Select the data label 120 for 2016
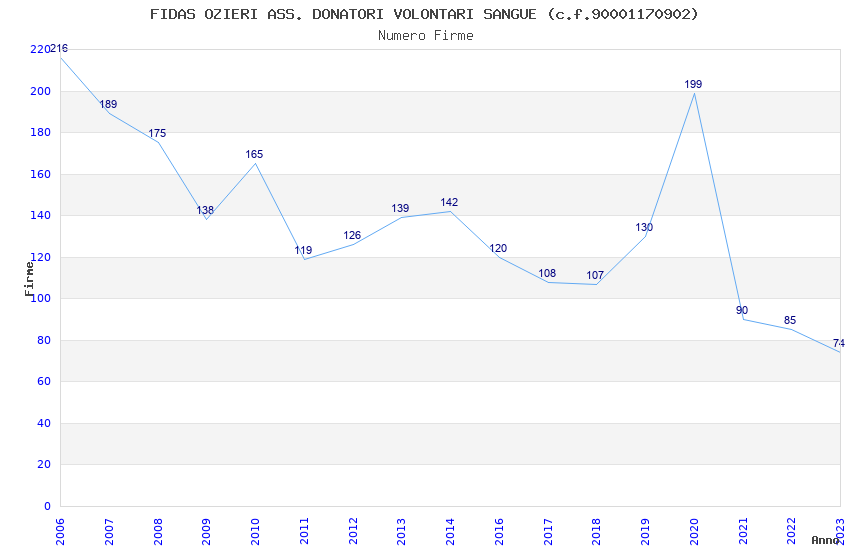This screenshot has width=850, height=550. (498, 248)
